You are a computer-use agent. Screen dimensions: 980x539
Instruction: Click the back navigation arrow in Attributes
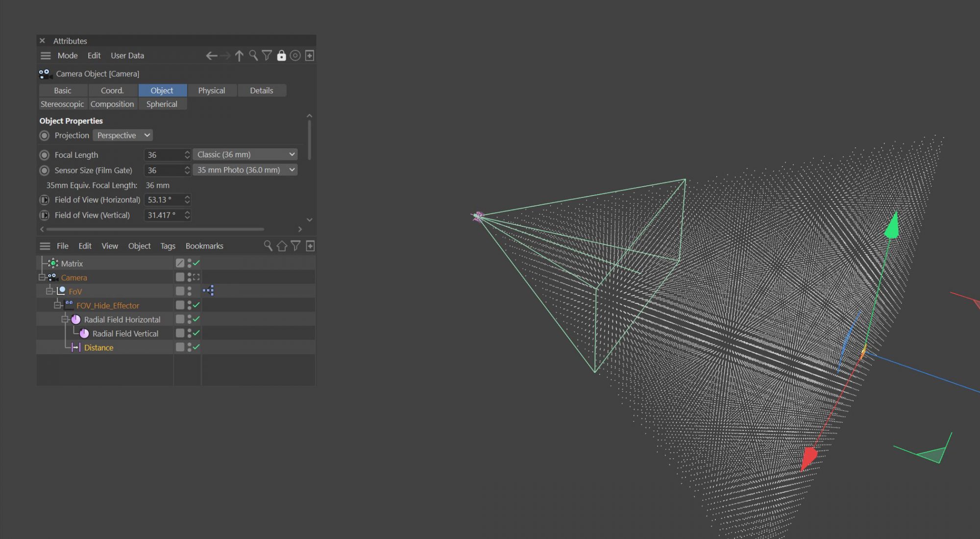211,55
